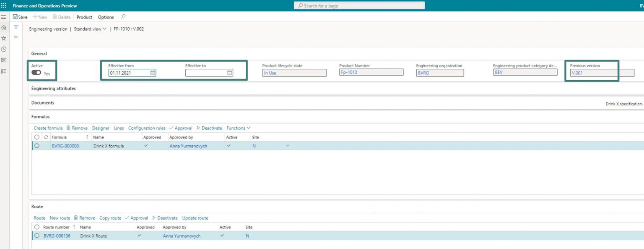This screenshot has width=644, height=249.
Task: Open Site dropdown in formula row
Action: click(x=288, y=146)
